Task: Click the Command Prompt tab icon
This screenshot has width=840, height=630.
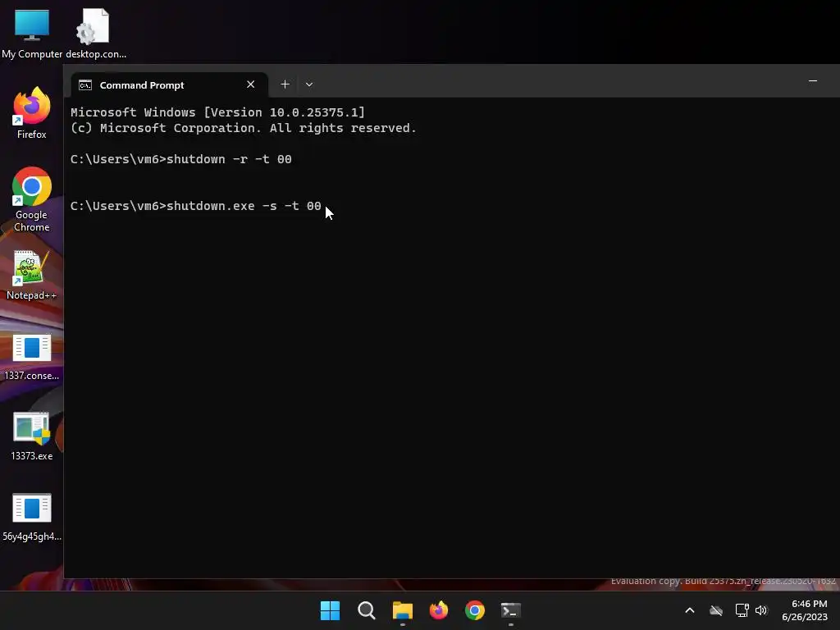Action: pyautogui.click(x=85, y=85)
